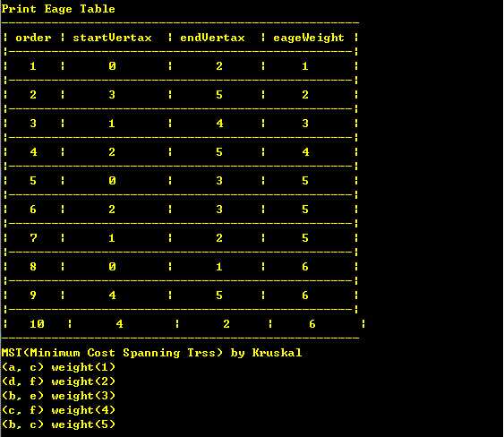
Task: Click order number 6 in the order column
Action: tap(33, 210)
